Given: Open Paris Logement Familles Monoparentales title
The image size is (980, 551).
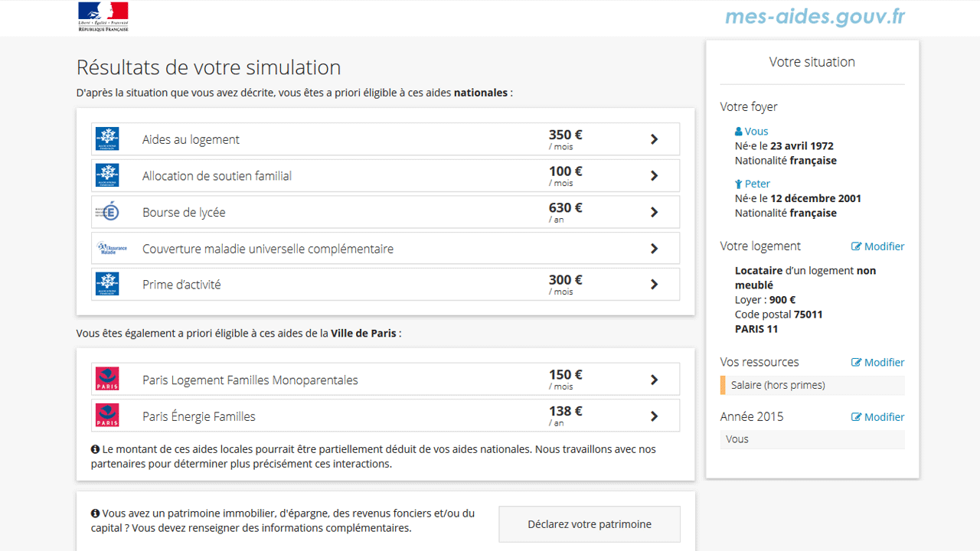Looking at the screenshot, I should click(250, 380).
